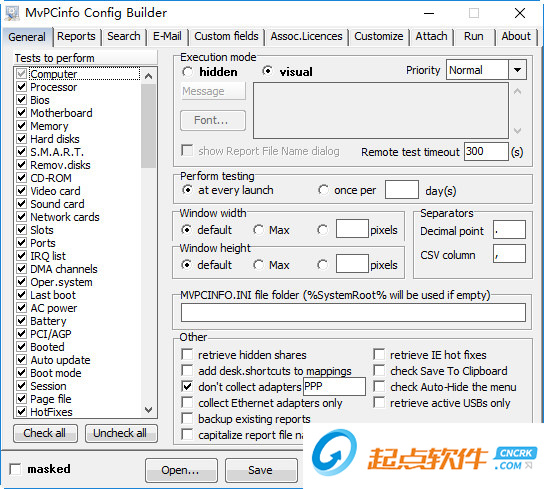
Task: Select default for Window width
Action: coord(187,230)
